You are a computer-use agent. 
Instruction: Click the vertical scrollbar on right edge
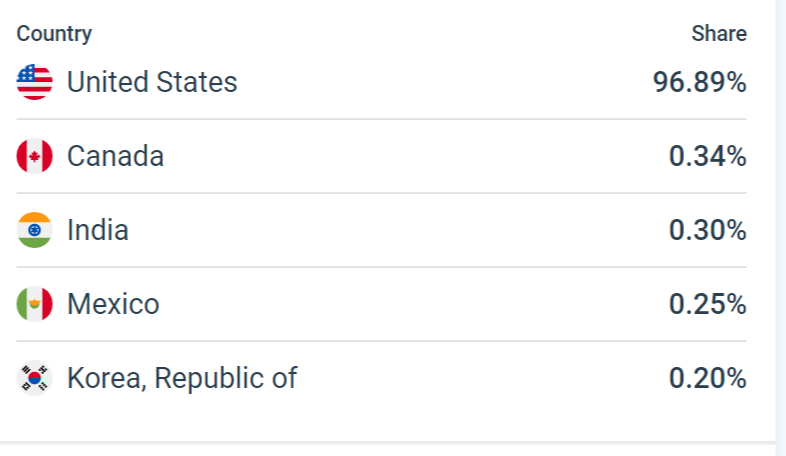click(780, 220)
